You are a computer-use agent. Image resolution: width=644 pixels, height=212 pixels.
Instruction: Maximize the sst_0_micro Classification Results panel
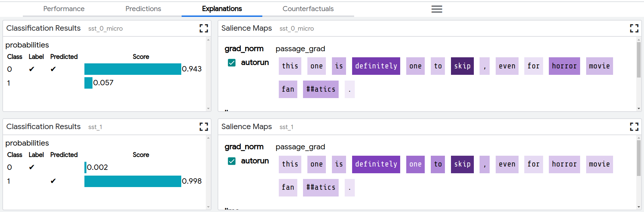(204, 28)
